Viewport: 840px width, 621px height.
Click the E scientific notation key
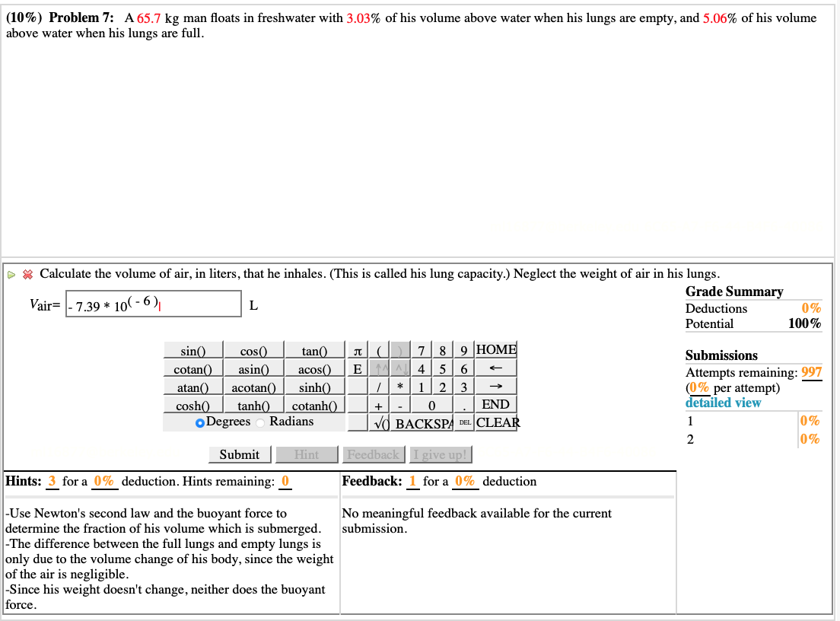point(358,368)
